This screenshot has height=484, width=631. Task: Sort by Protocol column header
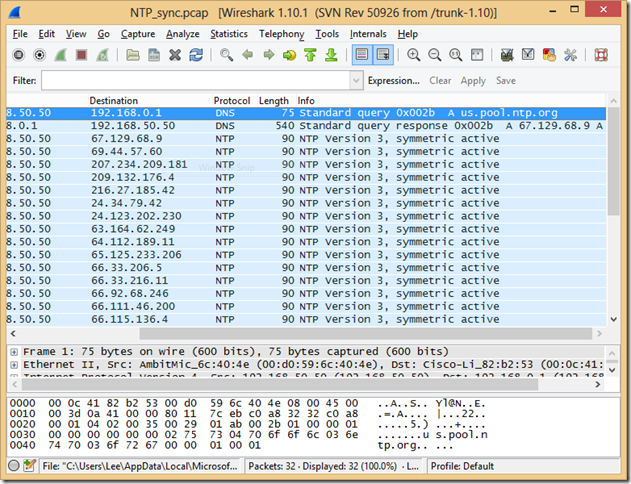234,101
